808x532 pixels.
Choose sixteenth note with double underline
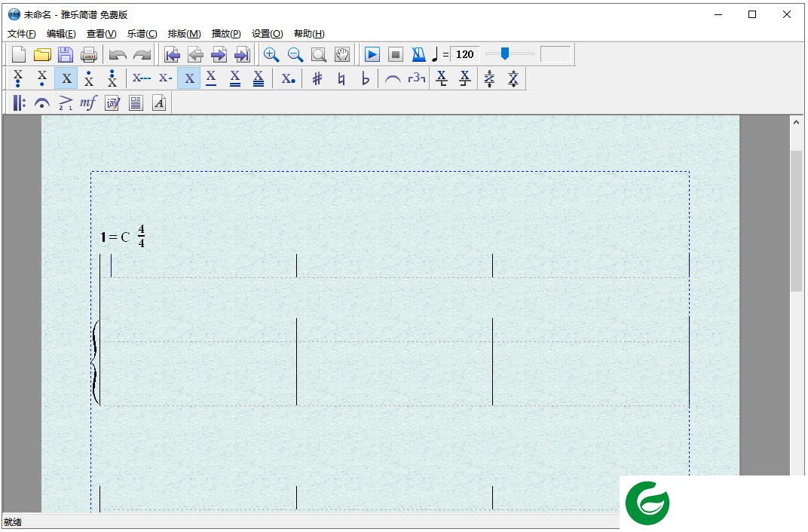[x=235, y=78]
